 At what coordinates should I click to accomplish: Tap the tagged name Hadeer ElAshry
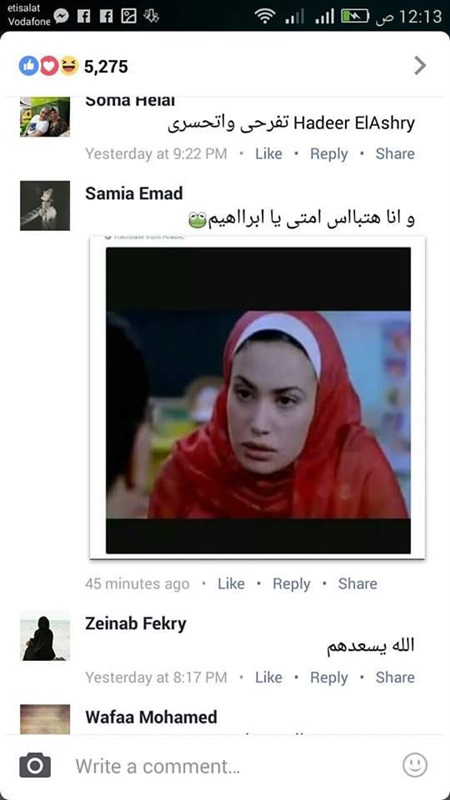[x=355, y=123]
